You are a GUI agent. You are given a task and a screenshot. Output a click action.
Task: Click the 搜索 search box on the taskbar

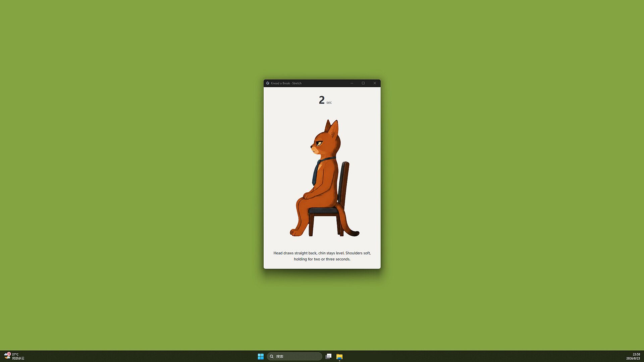point(294,356)
